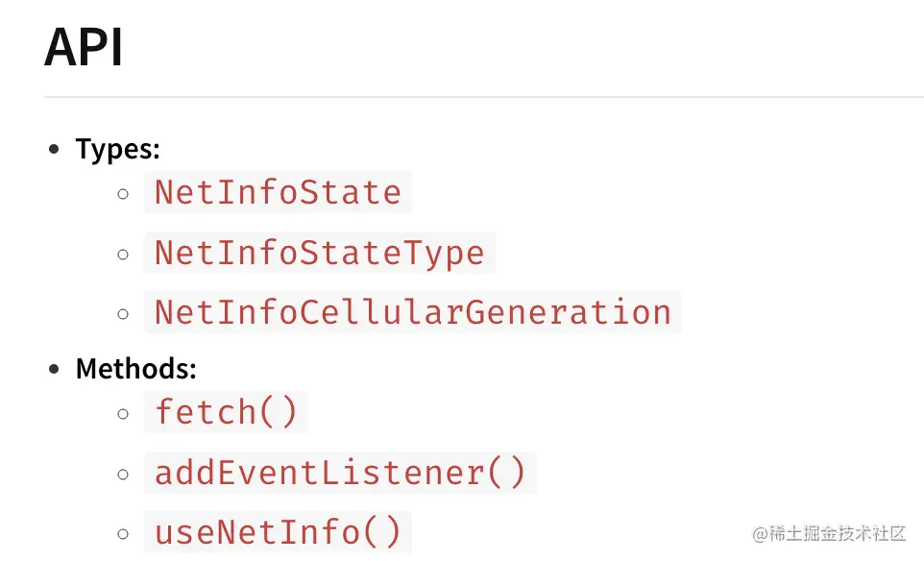Open the NetInfoStateType link
Viewport: 924px width, 561px height.
click(x=319, y=253)
